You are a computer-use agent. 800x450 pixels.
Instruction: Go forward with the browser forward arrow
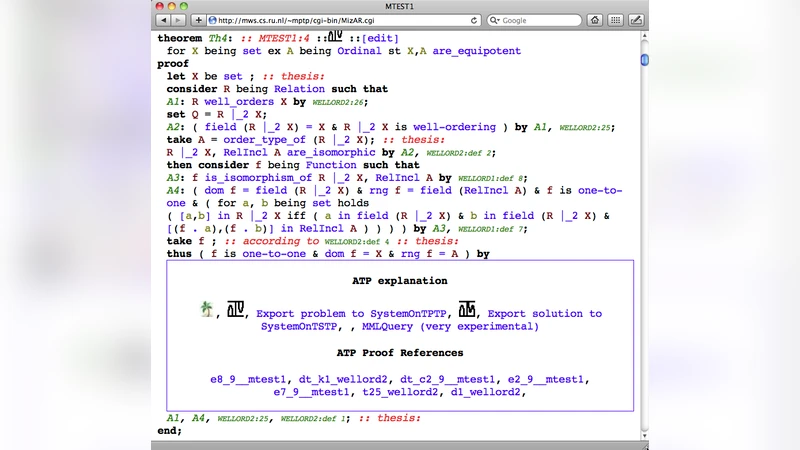click(x=179, y=20)
